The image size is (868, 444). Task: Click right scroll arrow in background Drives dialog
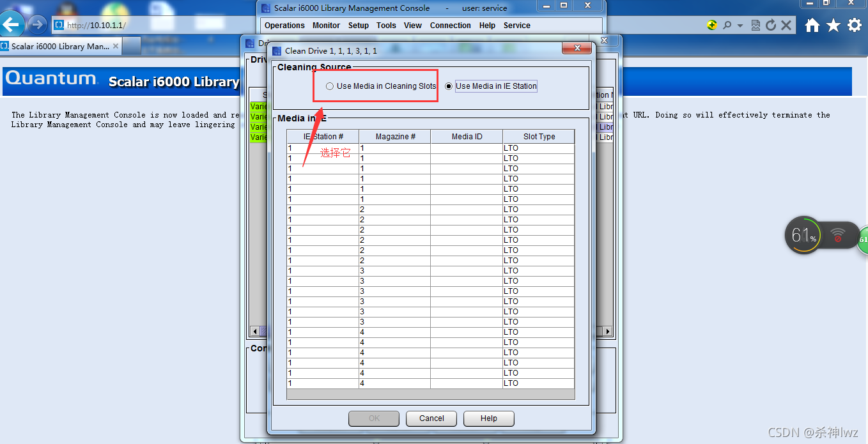coord(608,332)
